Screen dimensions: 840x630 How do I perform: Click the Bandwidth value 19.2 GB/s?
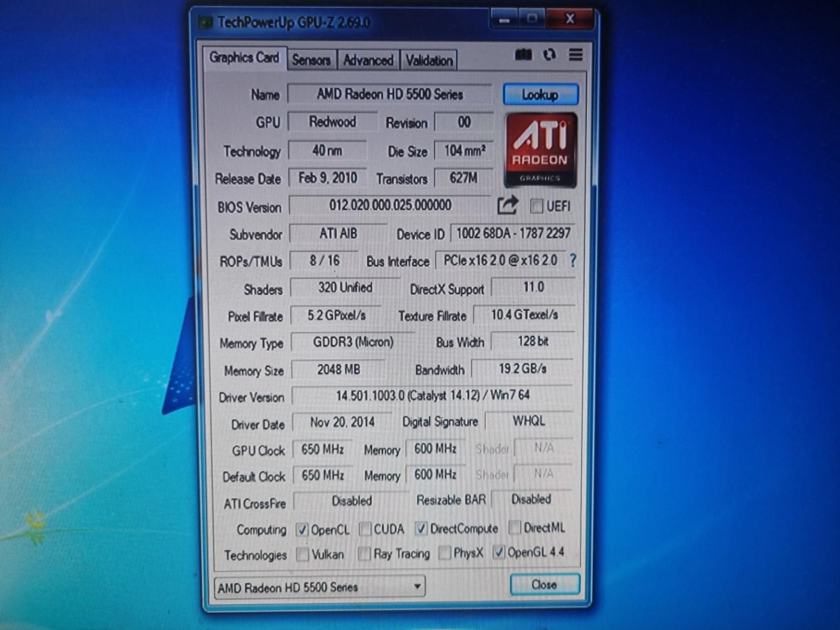[522, 369]
